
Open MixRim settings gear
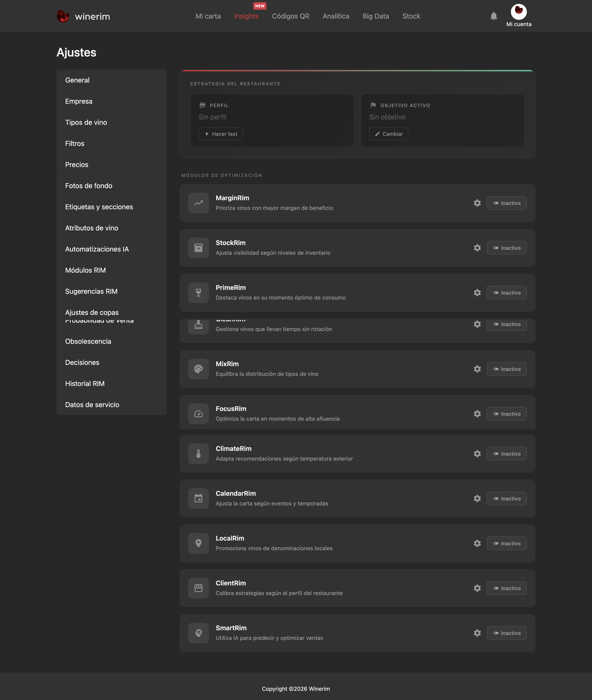[x=477, y=369]
